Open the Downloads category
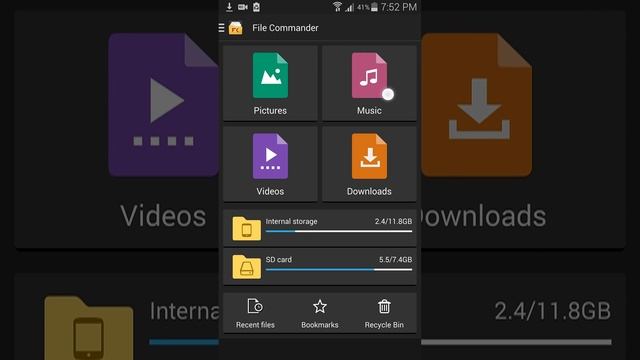 [x=369, y=164]
